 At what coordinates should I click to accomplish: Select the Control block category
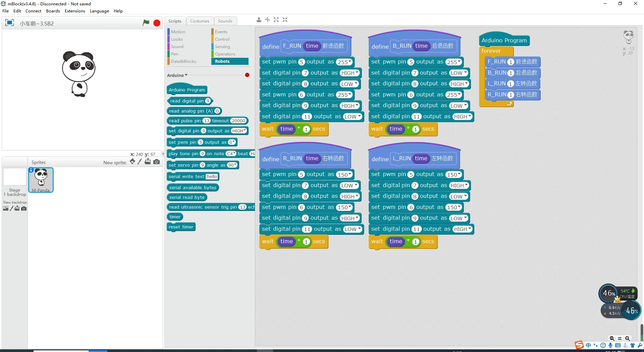tap(222, 39)
